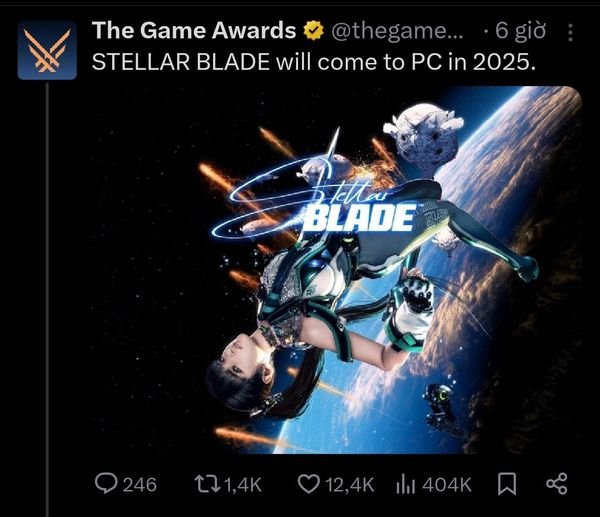Bookmark the Stellar Blade tweet
Viewport: 600px width, 517px height.
(507, 484)
